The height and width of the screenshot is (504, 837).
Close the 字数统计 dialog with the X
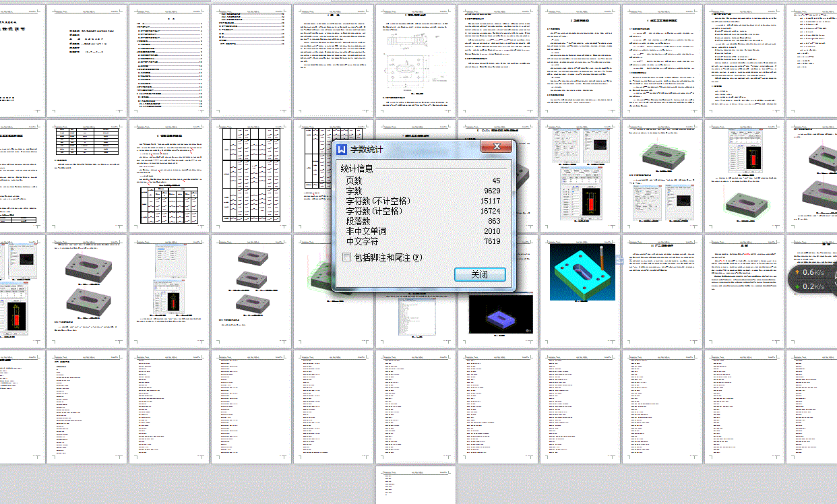pyautogui.click(x=497, y=147)
